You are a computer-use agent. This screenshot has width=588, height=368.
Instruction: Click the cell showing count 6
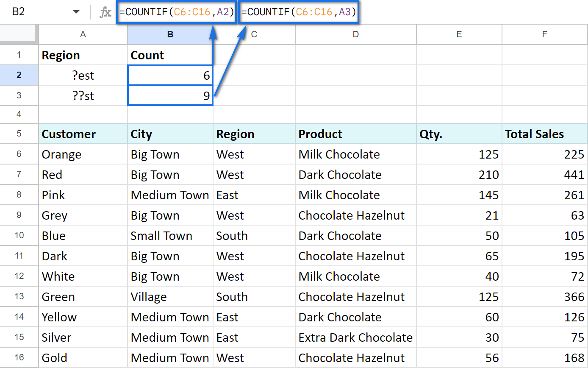point(170,75)
